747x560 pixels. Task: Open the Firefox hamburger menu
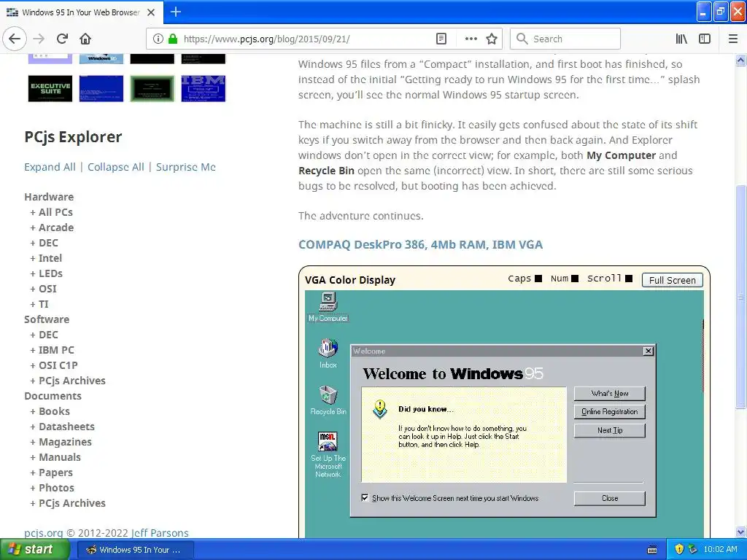[733, 39]
